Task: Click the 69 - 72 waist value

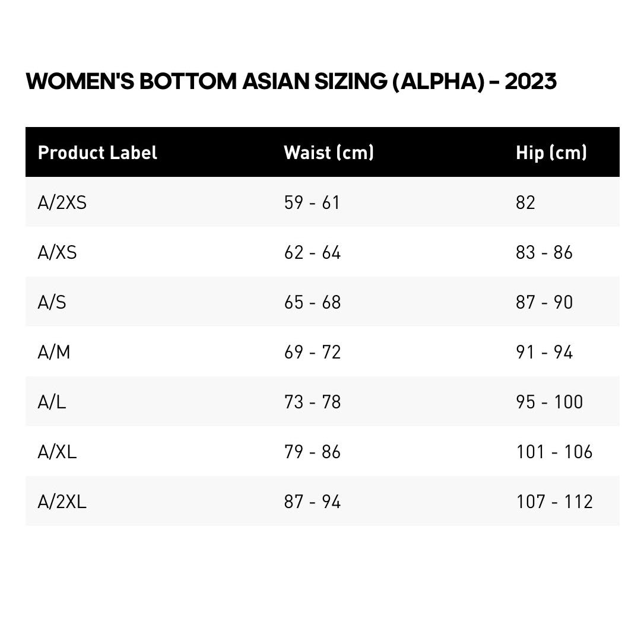Action: [x=312, y=353]
